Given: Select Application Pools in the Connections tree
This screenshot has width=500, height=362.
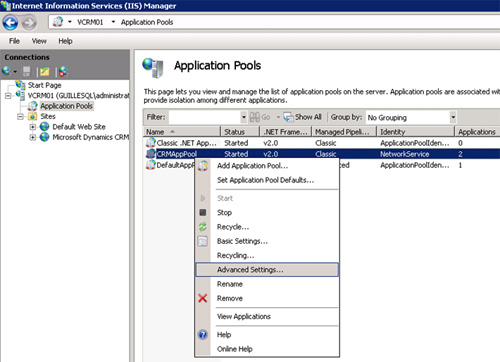Looking at the screenshot, I should click(66, 106).
